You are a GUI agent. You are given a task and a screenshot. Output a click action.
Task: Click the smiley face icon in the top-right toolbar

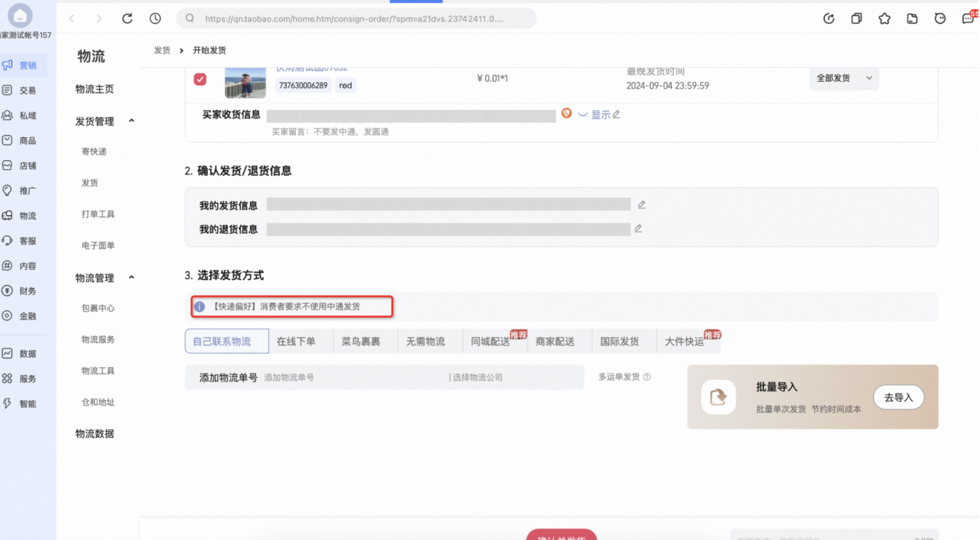point(940,18)
